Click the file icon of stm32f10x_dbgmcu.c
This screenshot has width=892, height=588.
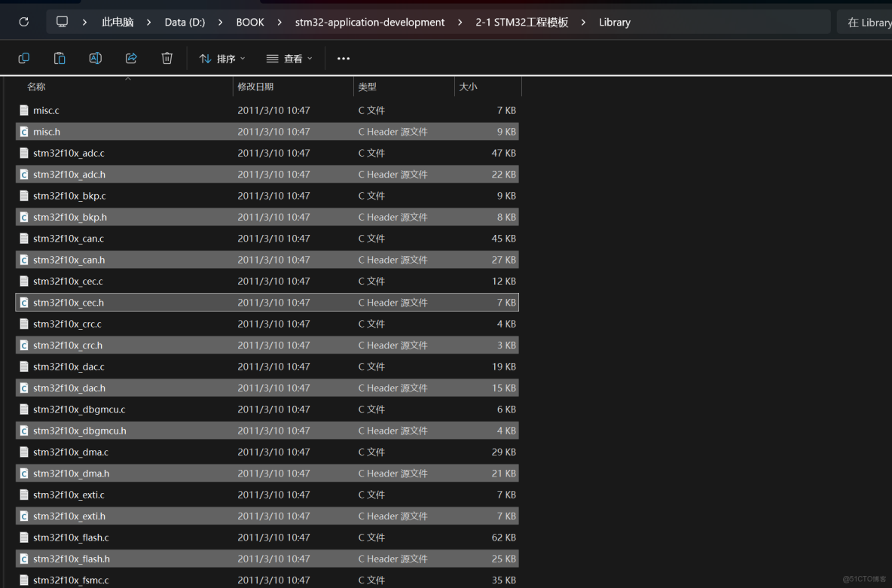tap(24, 410)
